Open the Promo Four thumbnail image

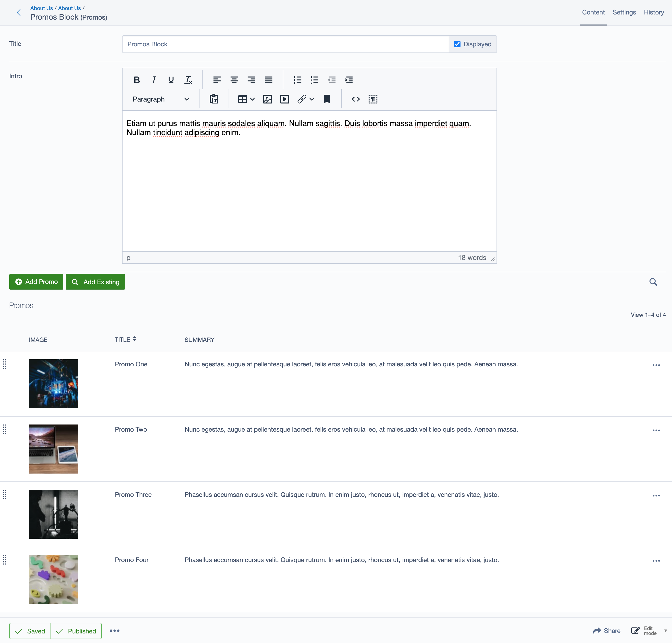[x=53, y=579]
